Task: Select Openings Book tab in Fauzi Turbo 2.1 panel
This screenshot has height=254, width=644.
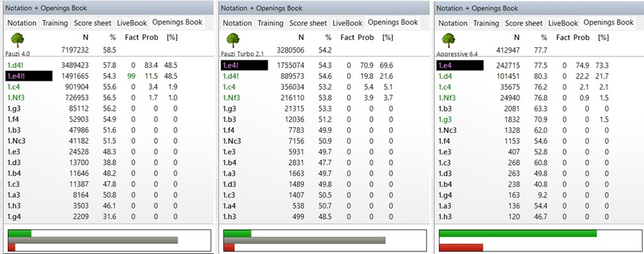Action: click(393, 22)
